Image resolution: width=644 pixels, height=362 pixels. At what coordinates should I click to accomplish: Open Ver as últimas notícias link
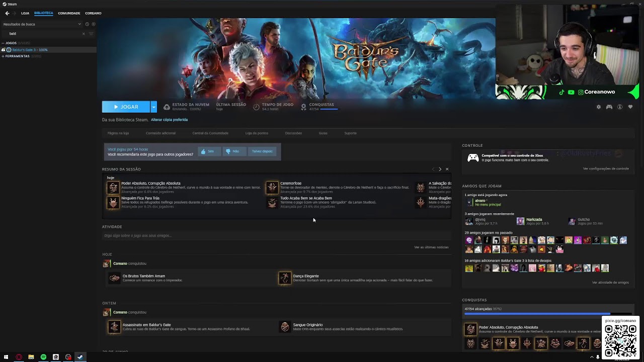pos(431,247)
